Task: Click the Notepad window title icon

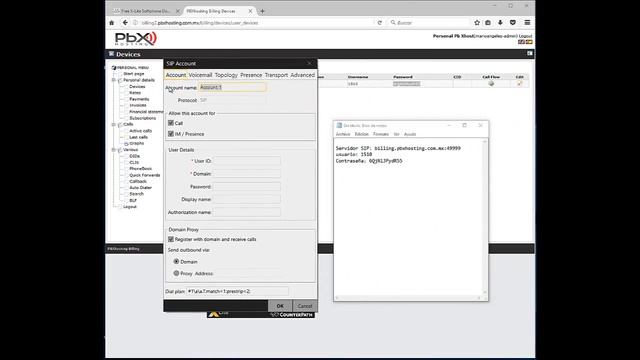Action: click(339, 125)
